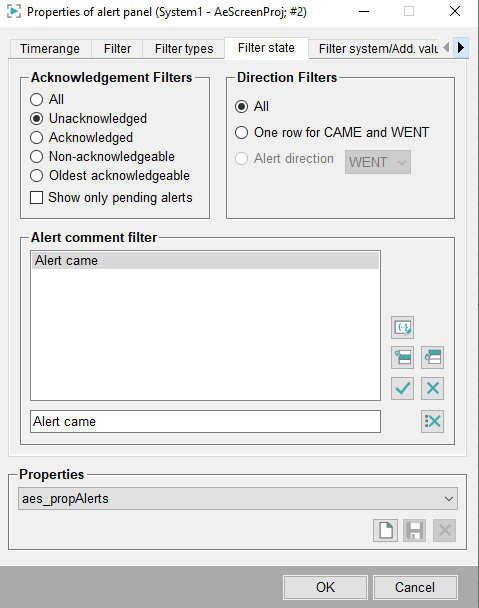Open the WENT alert direction dropdown
The image size is (479, 608).
coord(378,162)
